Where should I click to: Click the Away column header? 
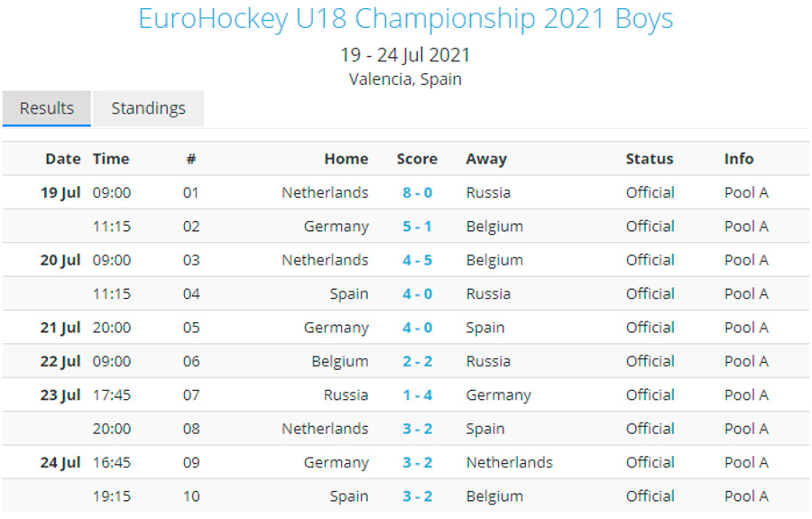click(x=486, y=159)
